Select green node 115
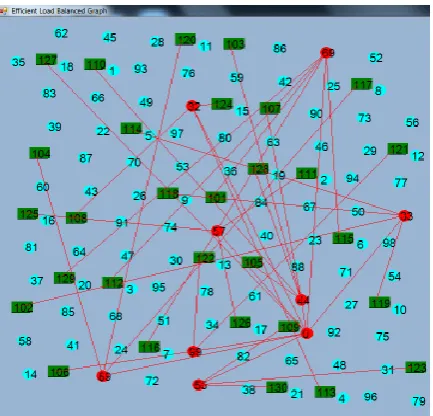Screen dimensions: 433x416 (343, 238)
